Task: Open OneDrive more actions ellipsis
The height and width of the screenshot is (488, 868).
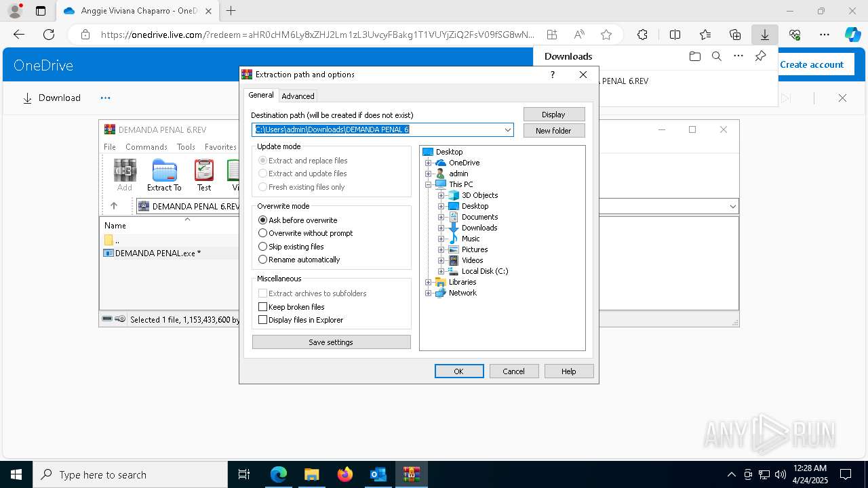Action: coord(105,98)
